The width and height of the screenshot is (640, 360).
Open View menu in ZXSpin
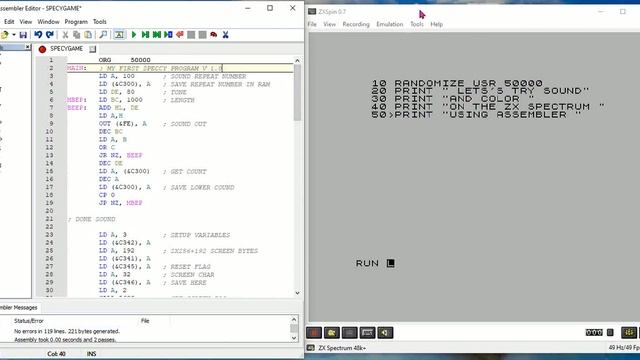pyautogui.click(x=329, y=24)
